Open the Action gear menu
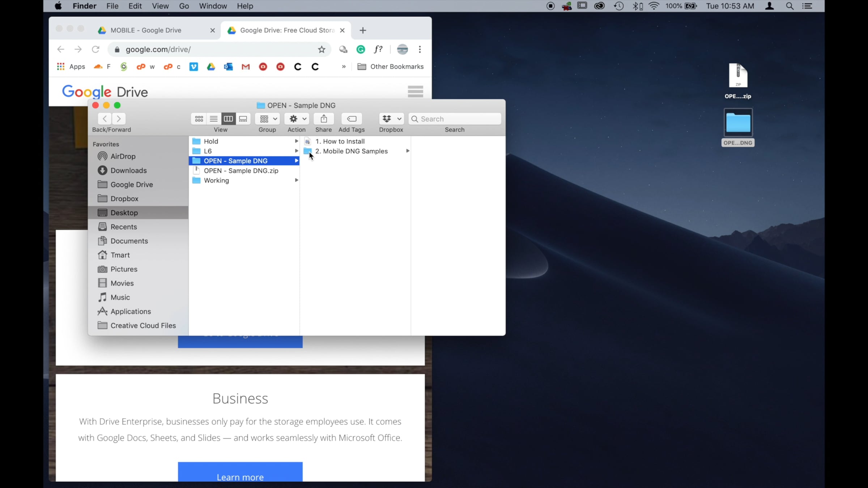 click(x=297, y=119)
